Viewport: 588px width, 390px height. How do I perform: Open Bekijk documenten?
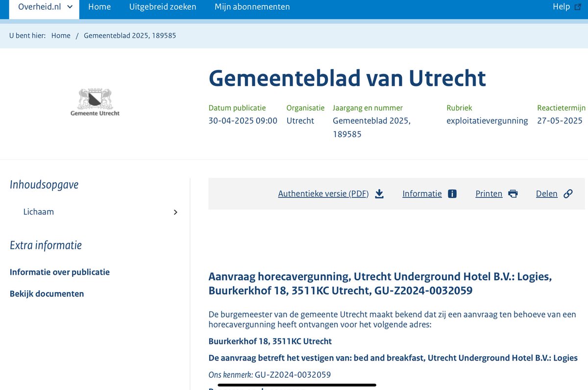[x=47, y=293]
